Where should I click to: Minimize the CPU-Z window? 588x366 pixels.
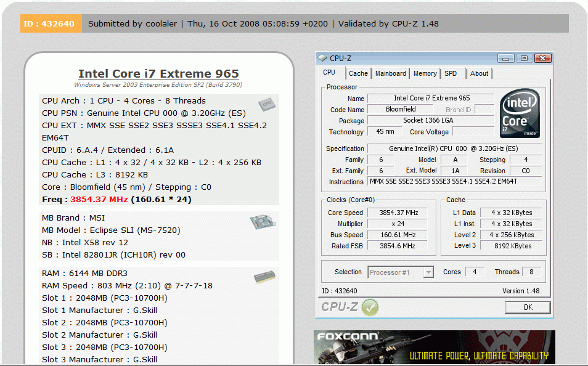(505, 59)
